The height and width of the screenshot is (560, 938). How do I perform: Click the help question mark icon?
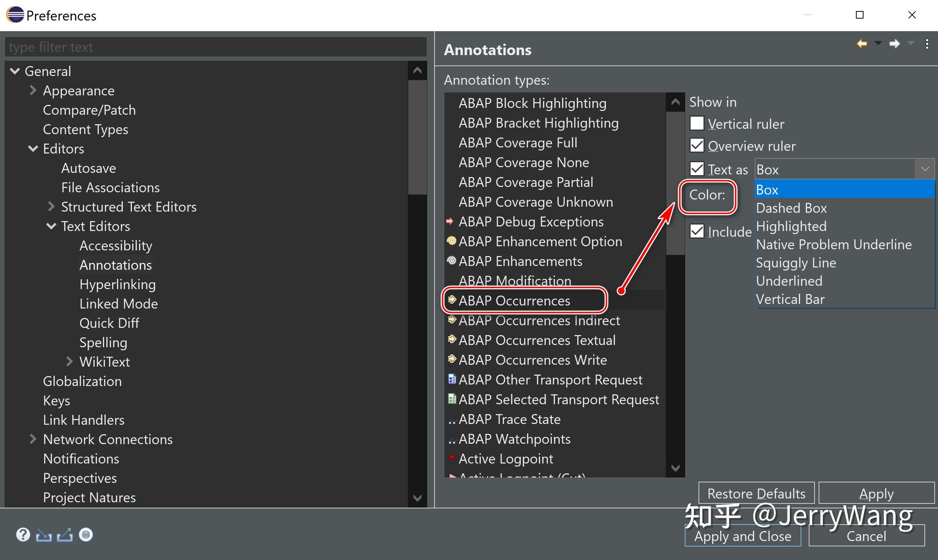click(23, 535)
